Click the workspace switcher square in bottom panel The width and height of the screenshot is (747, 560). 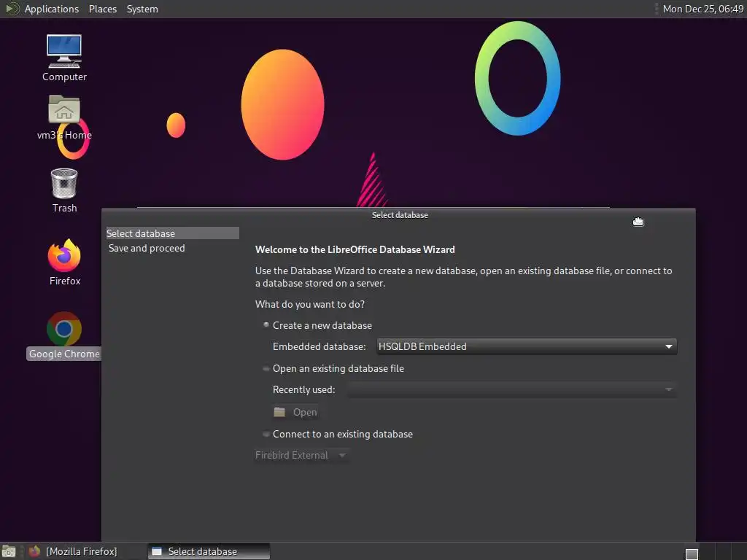click(692, 554)
